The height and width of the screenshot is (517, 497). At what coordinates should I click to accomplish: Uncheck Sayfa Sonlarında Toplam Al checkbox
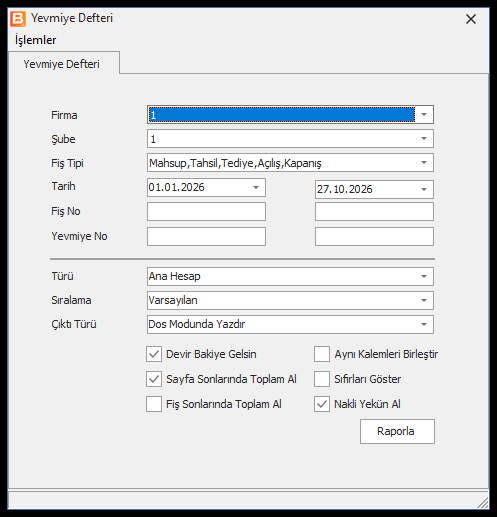pyautogui.click(x=154, y=379)
